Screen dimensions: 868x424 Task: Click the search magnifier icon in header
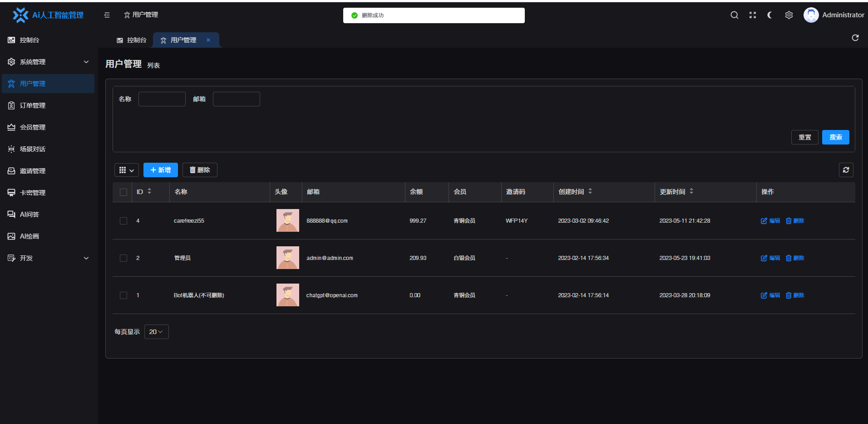tap(734, 15)
